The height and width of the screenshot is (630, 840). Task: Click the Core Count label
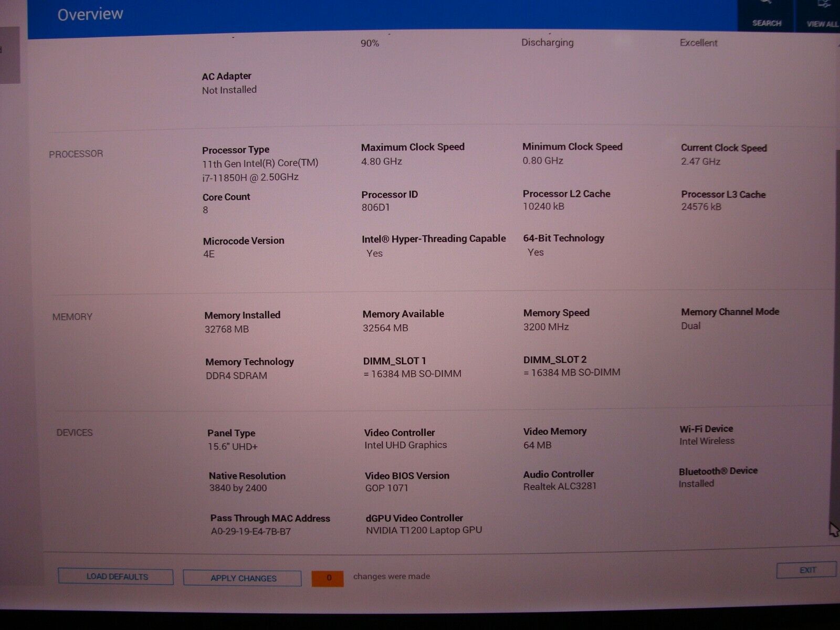tap(226, 197)
